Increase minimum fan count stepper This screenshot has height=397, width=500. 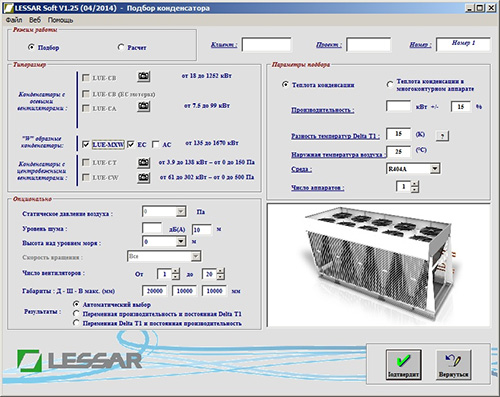176,271
